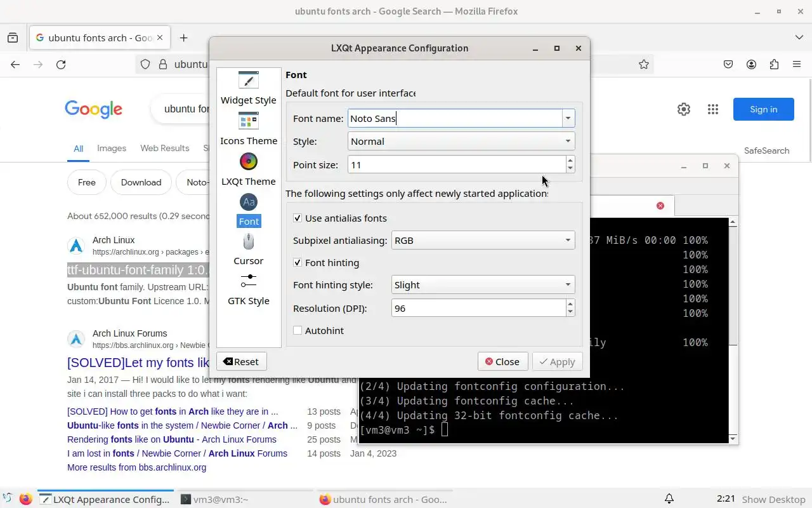The height and width of the screenshot is (508, 812).
Task: Click red close icon in terminal tab
Action: 660,206
